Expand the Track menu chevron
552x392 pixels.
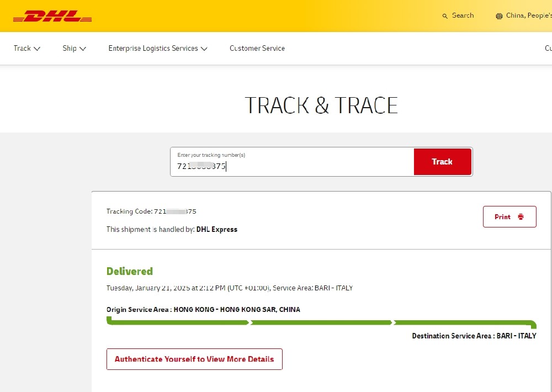(37, 49)
